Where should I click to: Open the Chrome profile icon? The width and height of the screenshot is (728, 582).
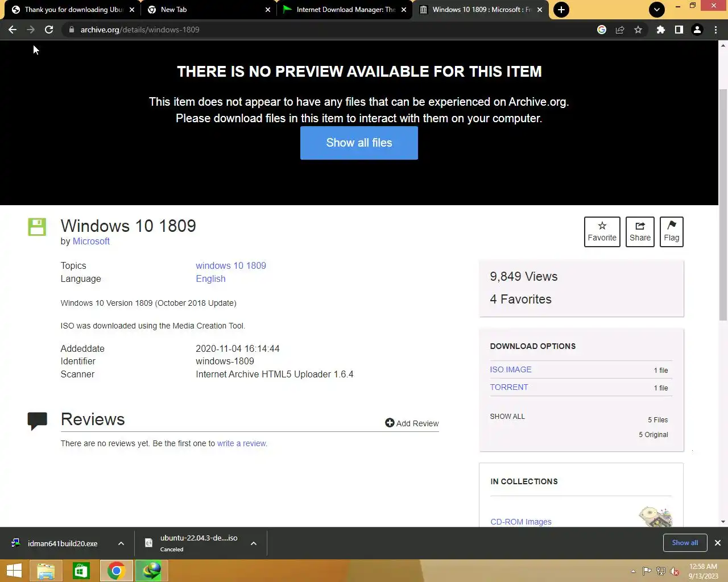point(697,30)
